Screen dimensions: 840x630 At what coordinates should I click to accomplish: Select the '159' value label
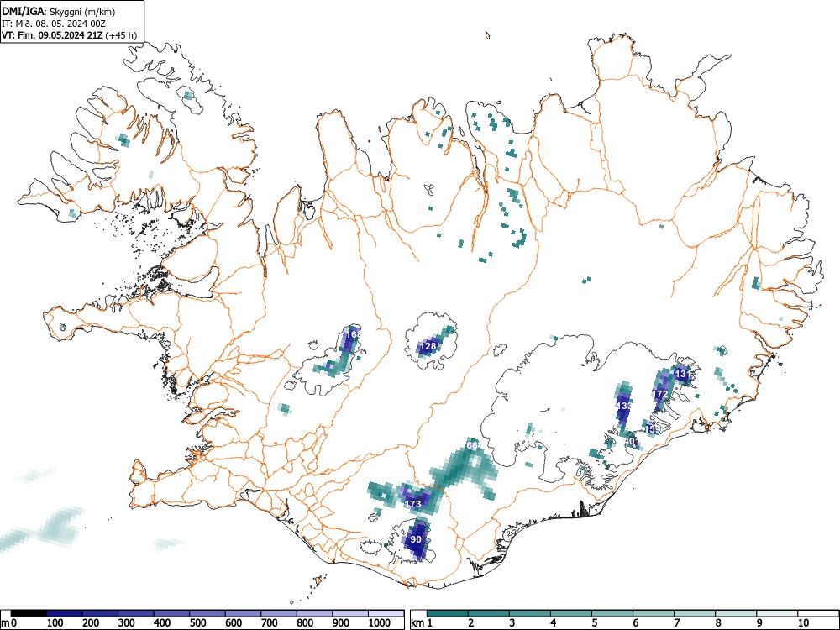pyautogui.click(x=653, y=429)
